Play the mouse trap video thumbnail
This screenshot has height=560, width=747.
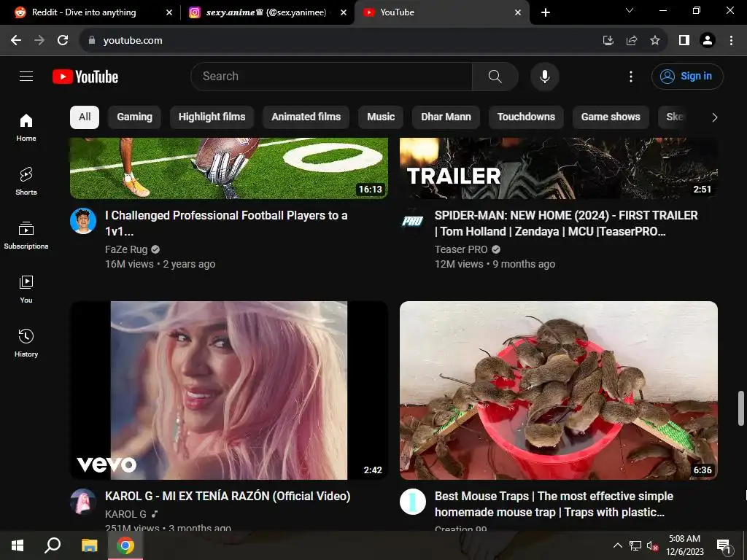pyautogui.click(x=559, y=391)
